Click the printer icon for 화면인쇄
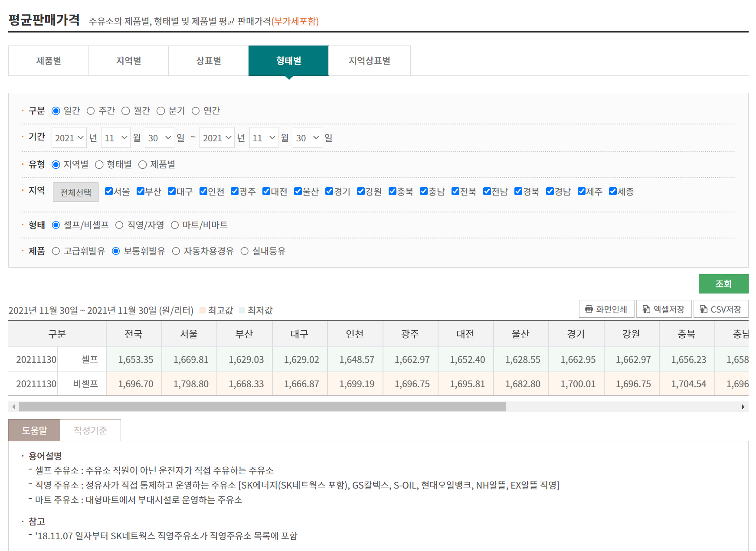Viewport: 756px width, 551px height. 589,309
